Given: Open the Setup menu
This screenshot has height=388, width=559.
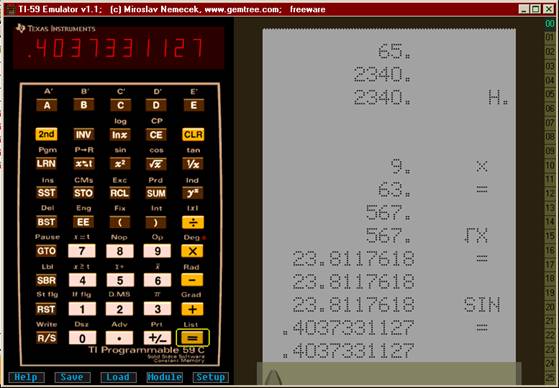Looking at the screenshot, I should click(210, 377).
